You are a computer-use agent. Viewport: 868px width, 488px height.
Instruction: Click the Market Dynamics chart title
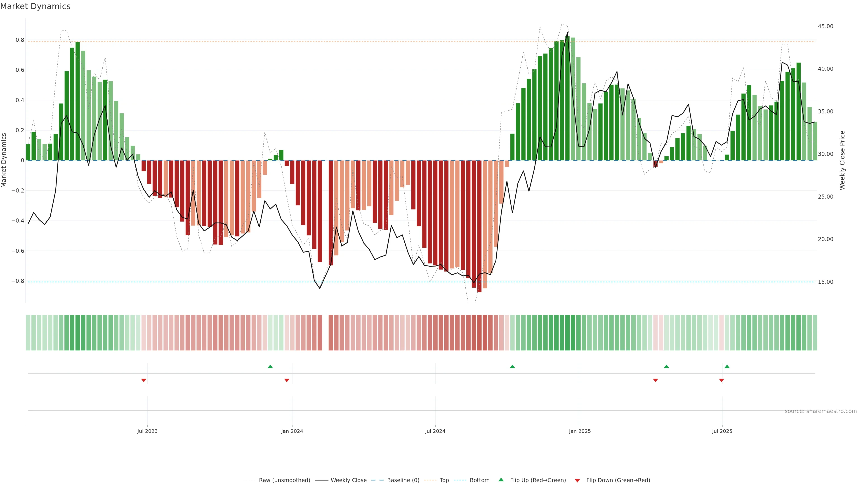tap(35, 6)
